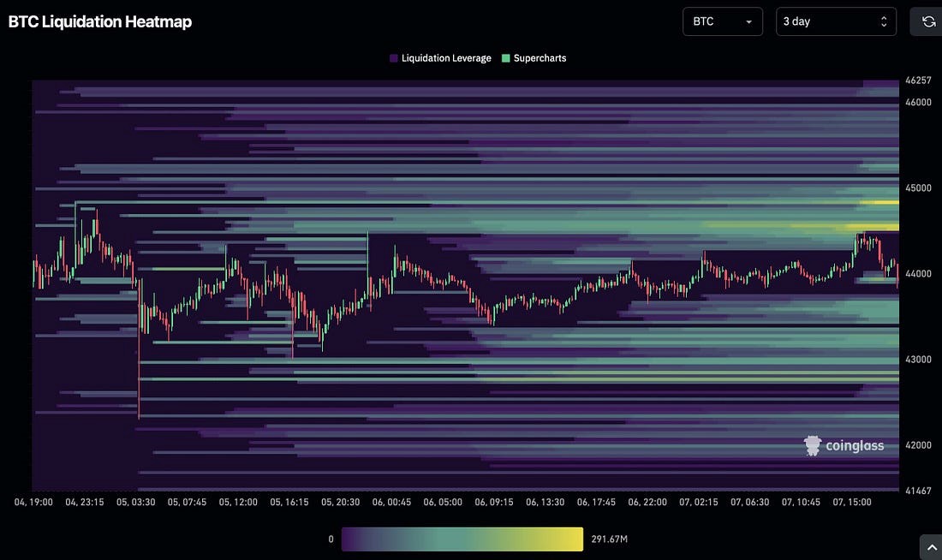Open the 3 day timeframe selector
The width and height of the screenshot is (942, 560).
(837, 21)
